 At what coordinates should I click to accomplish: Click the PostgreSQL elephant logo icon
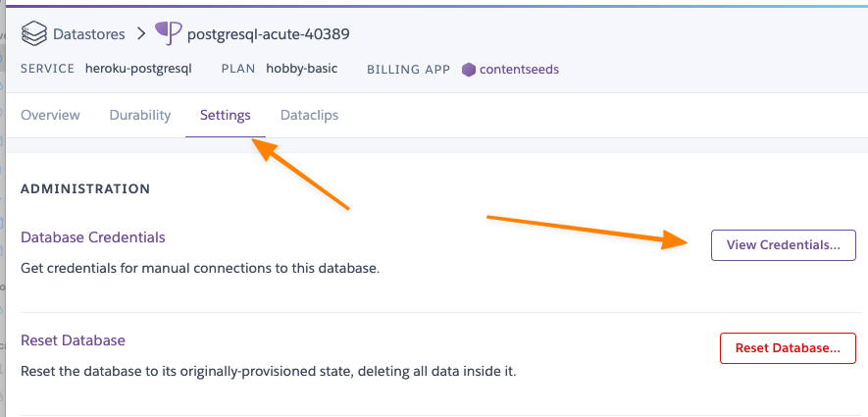[169, 34]
